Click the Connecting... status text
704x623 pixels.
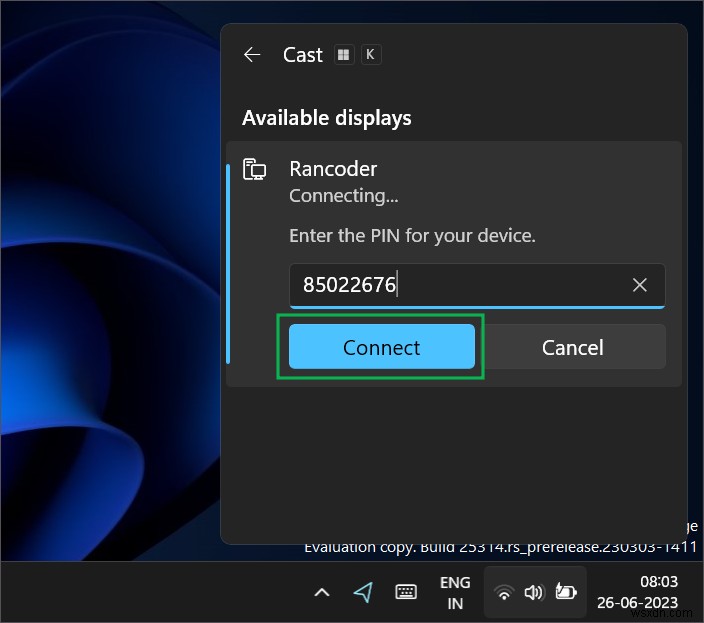[x=343, y=196]
